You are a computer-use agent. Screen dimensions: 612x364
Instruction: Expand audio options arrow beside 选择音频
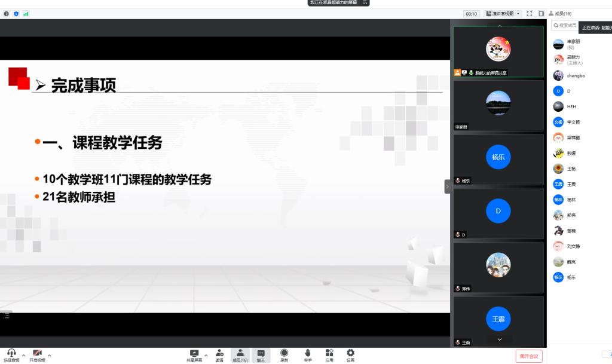click(24, 356)
